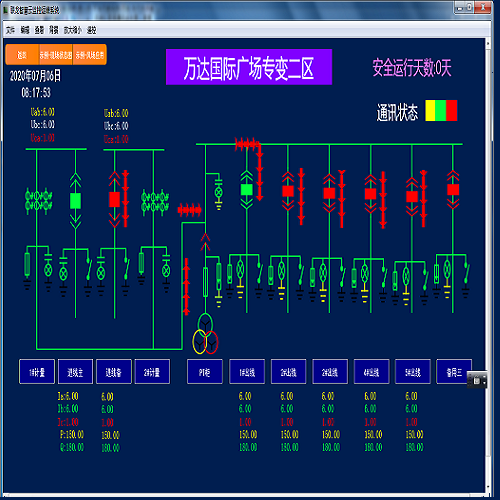Click the small floating toolbar icon near 备用三
The image size is (500, 500).
[x=477, y=380]
